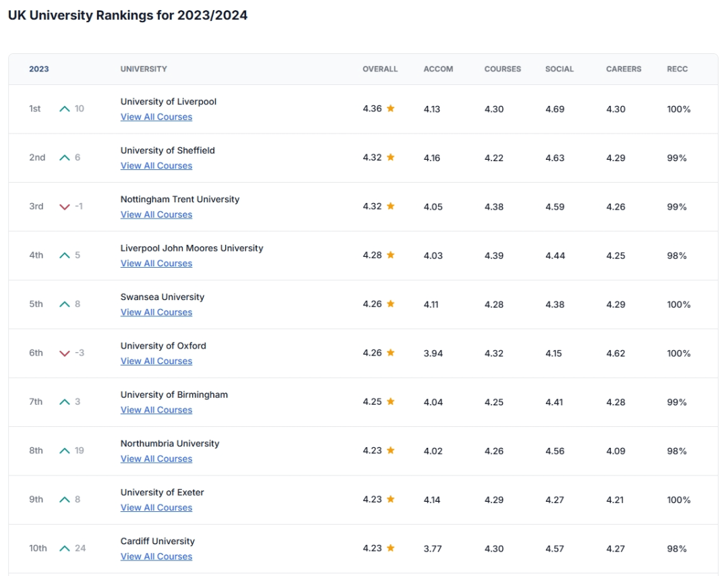
Task: Click the star in Liverpool John Moores row
Action: pyautogui.click(x=390, y=254)
